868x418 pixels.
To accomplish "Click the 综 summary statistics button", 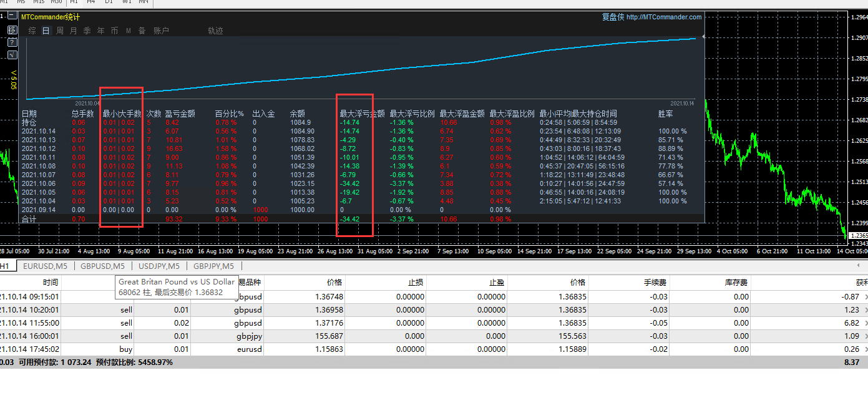I will [x=32, y=30].
